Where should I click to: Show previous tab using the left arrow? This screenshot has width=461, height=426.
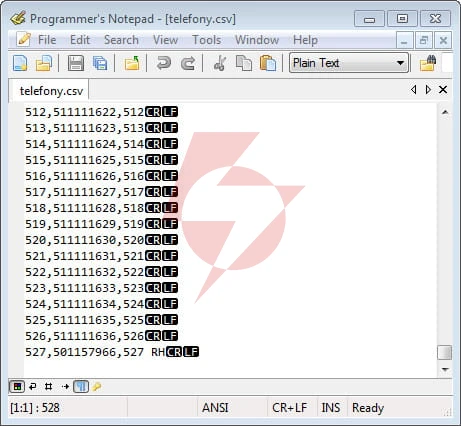pos(414,89)
